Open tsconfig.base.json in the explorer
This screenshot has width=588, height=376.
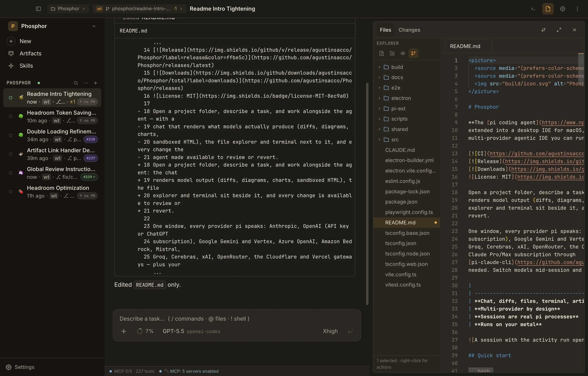[x=406, y=233]
